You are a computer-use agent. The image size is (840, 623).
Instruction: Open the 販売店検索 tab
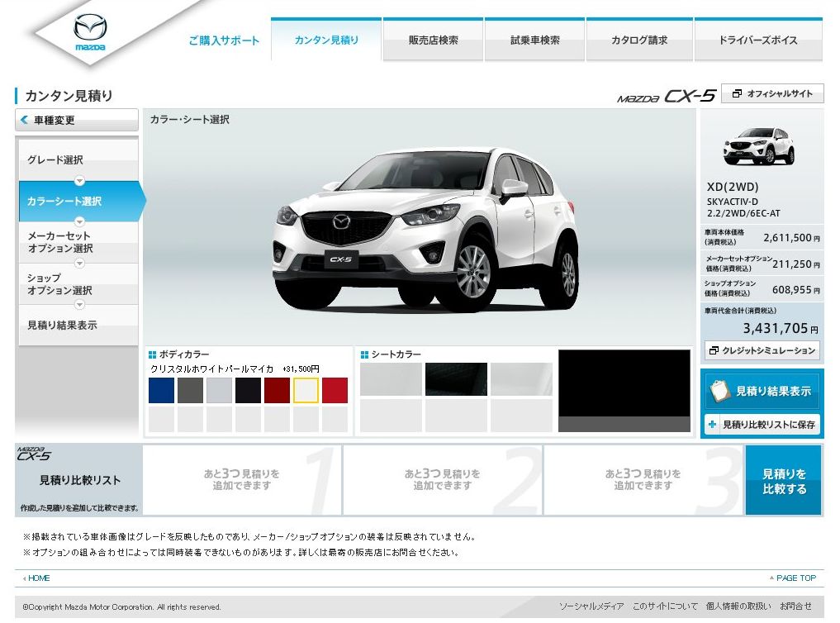(x=433, y=40)
